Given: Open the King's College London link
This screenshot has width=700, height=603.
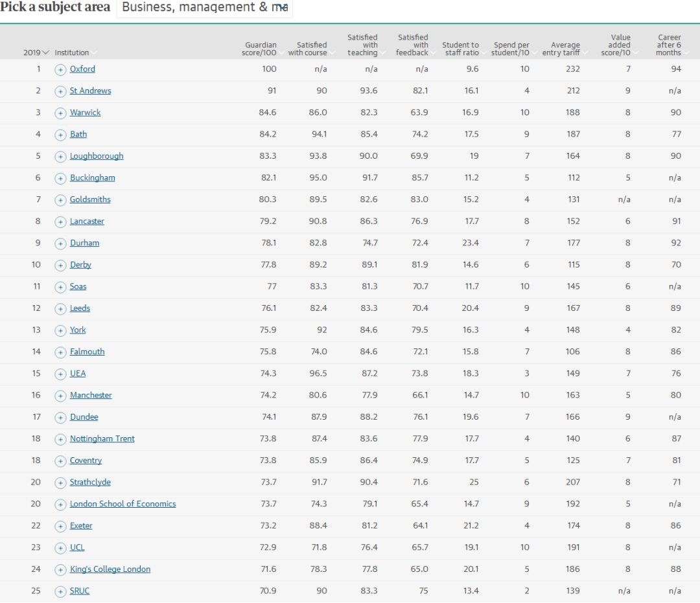Looking at the screenshot, I should pos(110,569).
